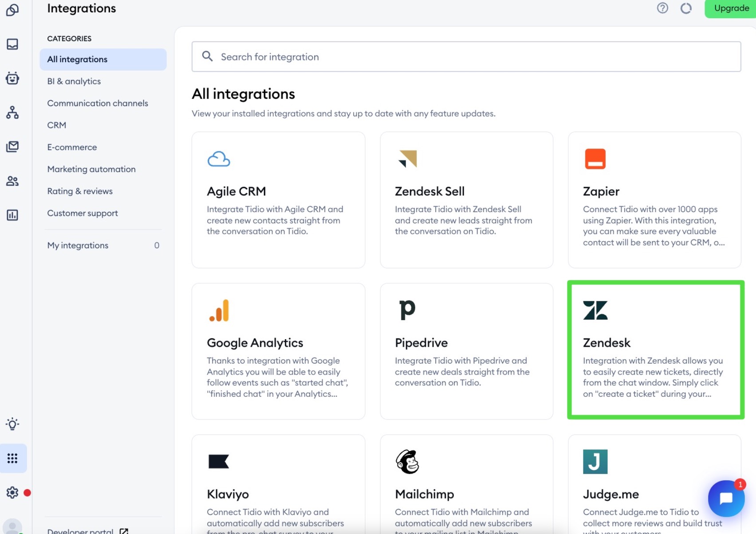Click the Search for integration field
Screen dimensions: 756x534
[466, 57]
